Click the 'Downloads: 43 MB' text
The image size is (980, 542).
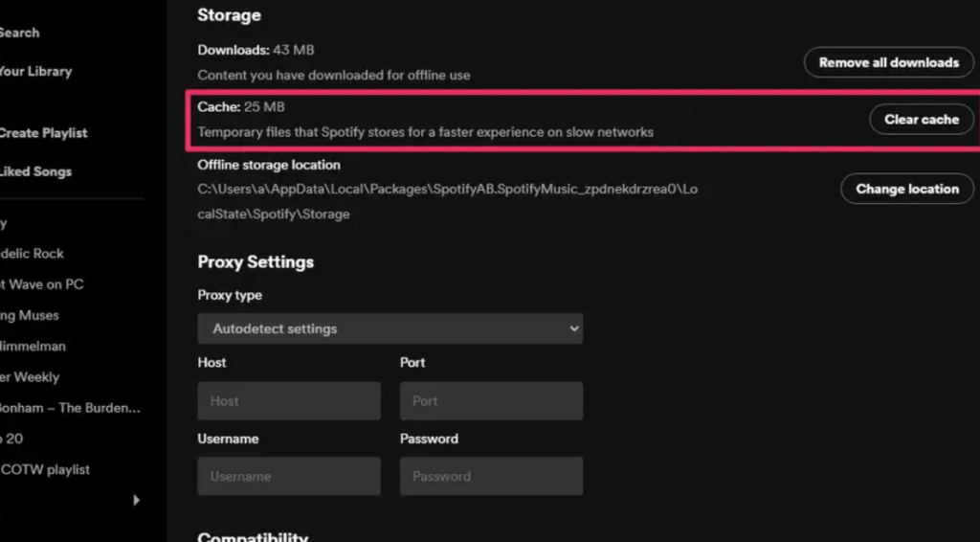tap(256, 50)
